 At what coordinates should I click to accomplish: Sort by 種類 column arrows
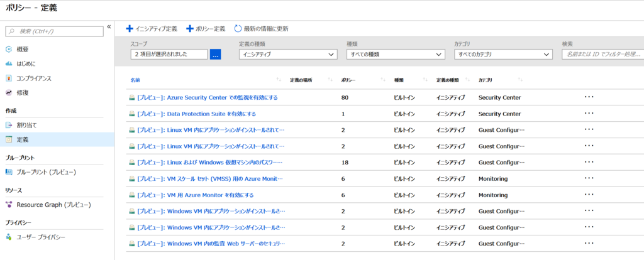click(426, 80)
